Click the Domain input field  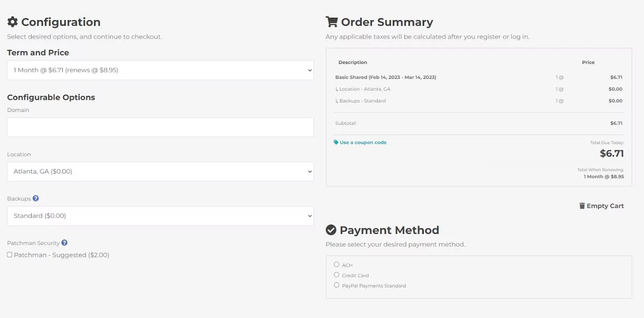(x=160, y=127)
